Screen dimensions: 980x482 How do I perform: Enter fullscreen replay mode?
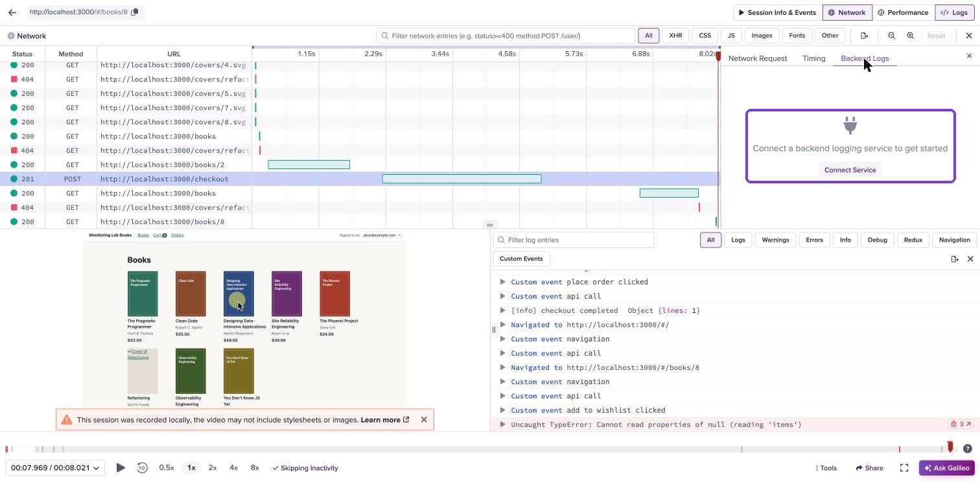[x=904, y=468]
